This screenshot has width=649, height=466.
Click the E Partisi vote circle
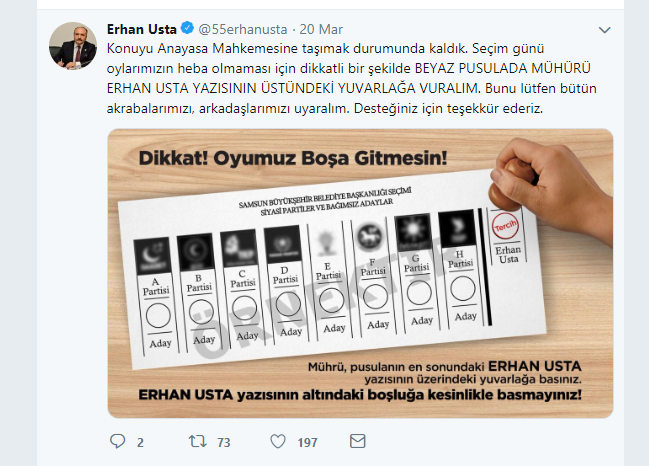coord(332,300)
